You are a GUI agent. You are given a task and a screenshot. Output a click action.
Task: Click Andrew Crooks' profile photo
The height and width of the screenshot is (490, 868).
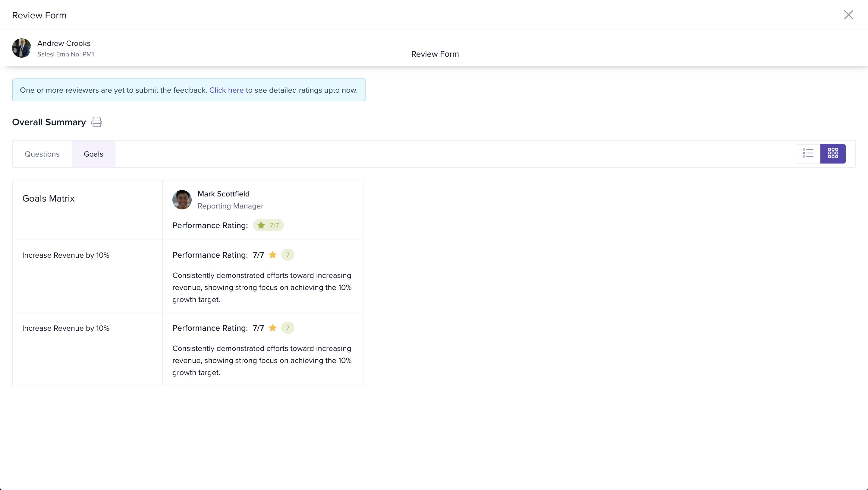(22, 48)
